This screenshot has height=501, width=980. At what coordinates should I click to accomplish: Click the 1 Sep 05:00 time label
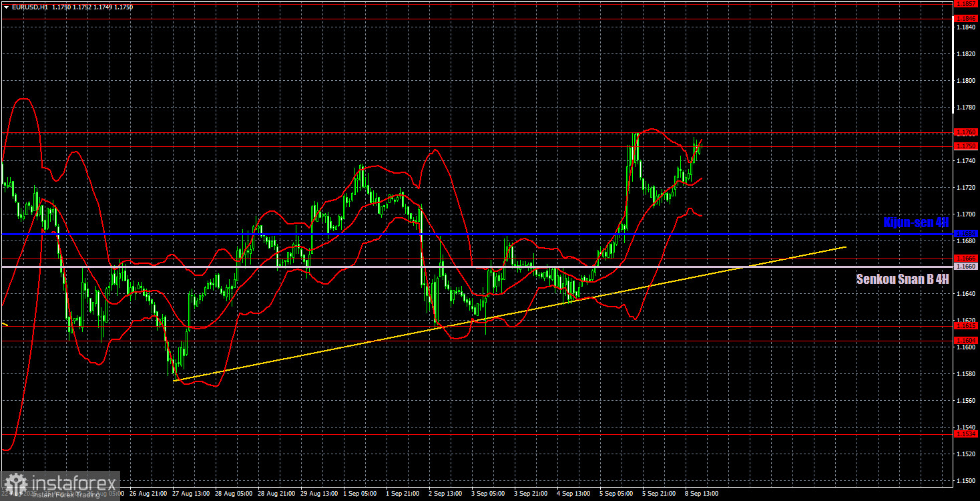(361, 494)
